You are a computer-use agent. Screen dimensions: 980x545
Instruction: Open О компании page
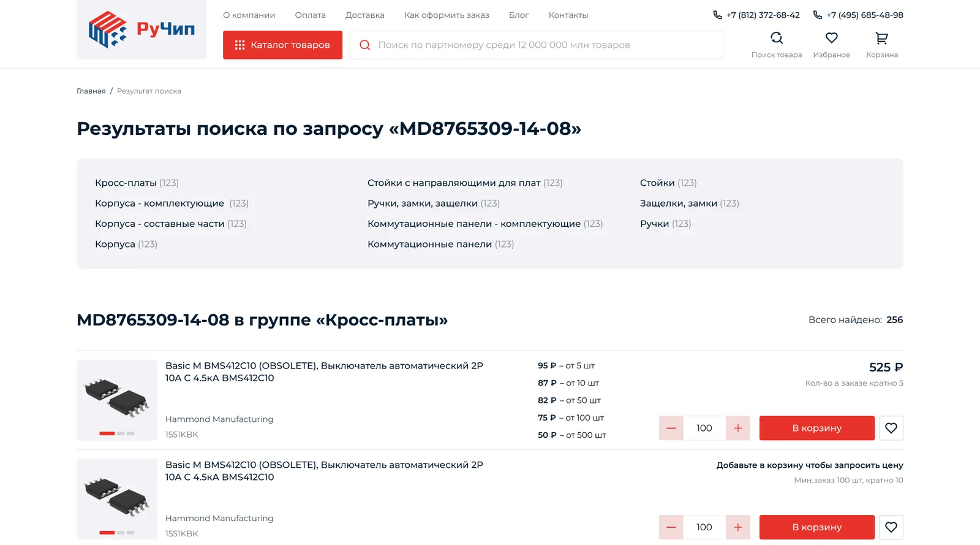click(249, 15)
